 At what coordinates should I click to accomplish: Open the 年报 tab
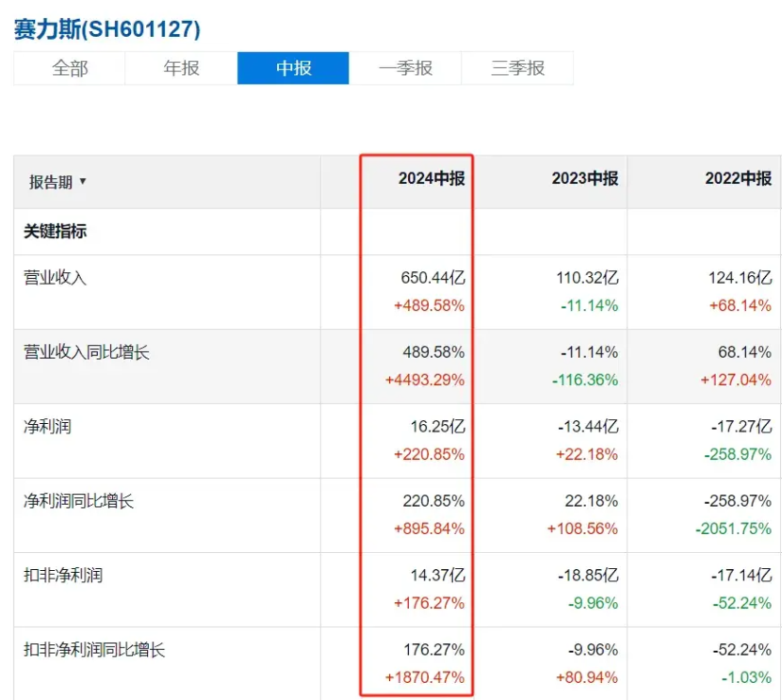pyautogui.click(x=182, y=69)
